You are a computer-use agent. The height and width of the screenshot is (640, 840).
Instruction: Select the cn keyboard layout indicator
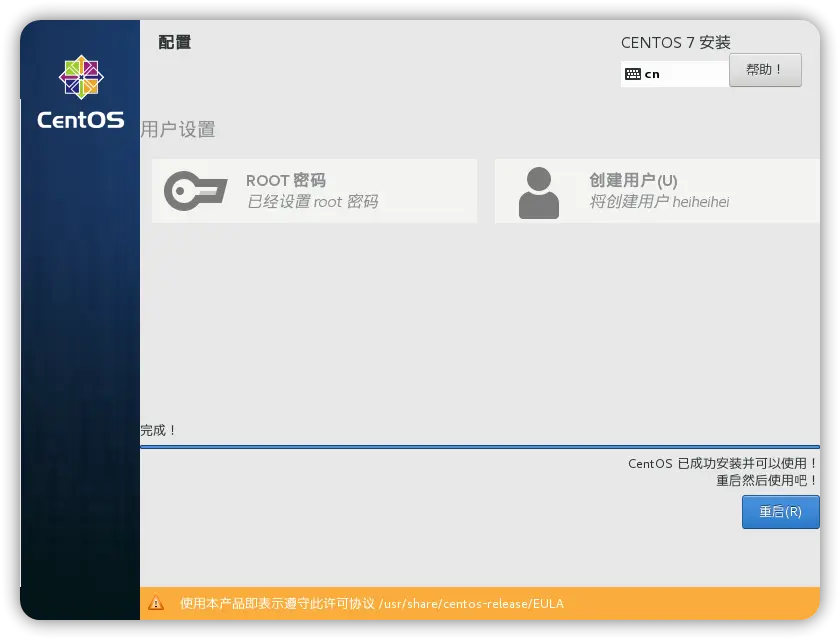(675, 74)
